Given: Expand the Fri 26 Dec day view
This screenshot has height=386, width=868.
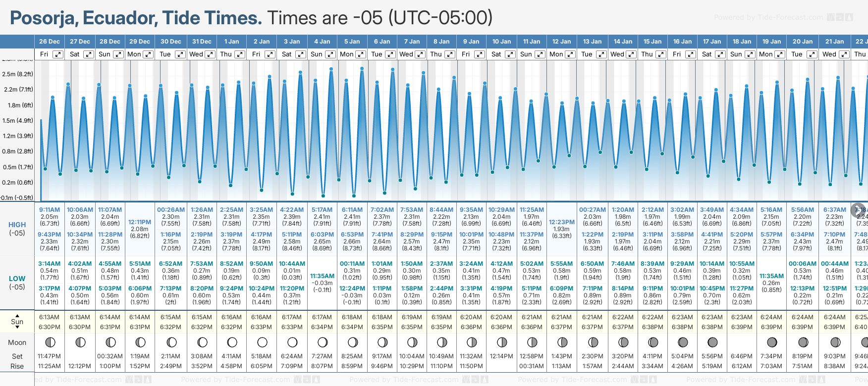Looking at the screenshot, I should (x=58, y=54).
